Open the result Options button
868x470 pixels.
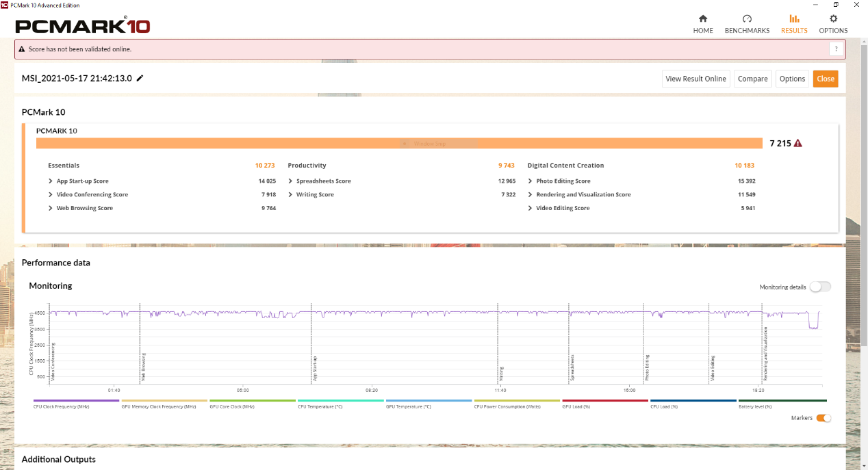(792, 79)
